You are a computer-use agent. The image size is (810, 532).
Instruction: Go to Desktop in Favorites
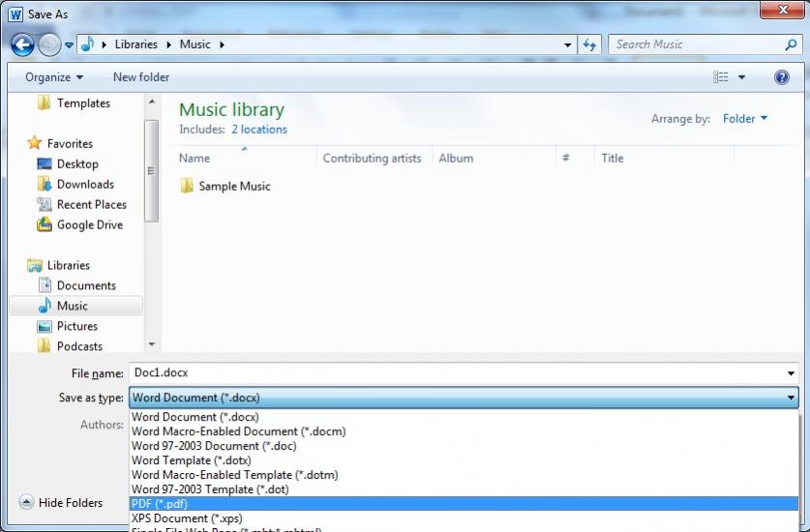pyautogui.click(x=77, y=163)
